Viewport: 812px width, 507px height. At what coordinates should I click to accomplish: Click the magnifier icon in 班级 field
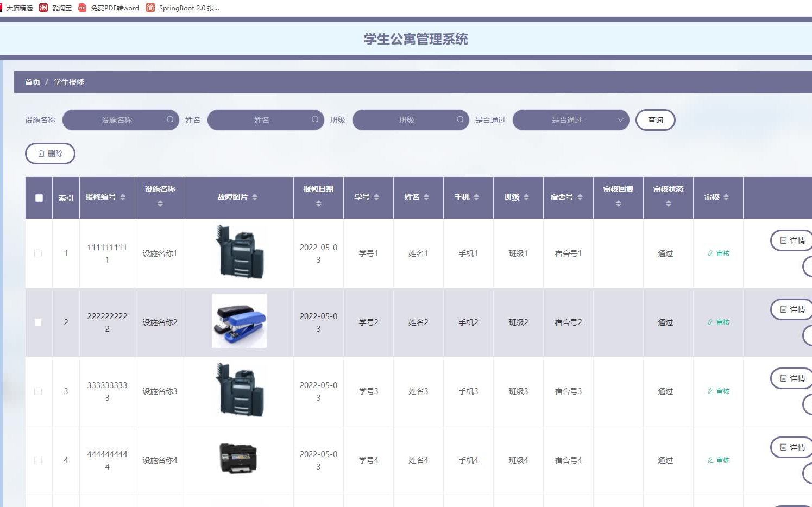click(459, 119)
